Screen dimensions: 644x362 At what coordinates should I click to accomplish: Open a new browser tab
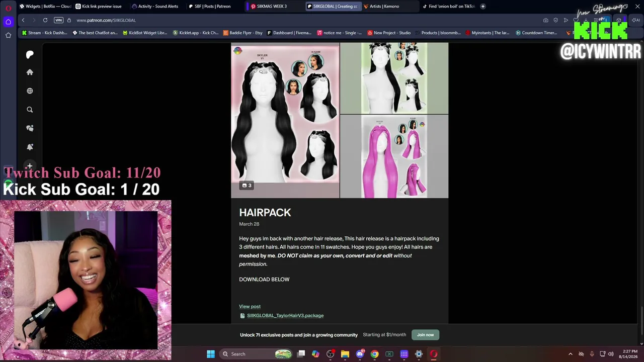click(x=482, y=7)
